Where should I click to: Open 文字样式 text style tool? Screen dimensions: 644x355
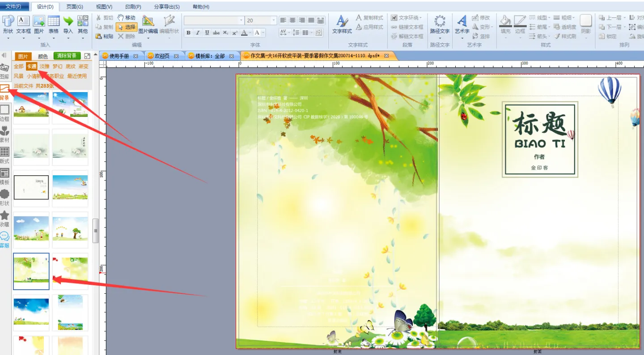(x=342, y=25)
